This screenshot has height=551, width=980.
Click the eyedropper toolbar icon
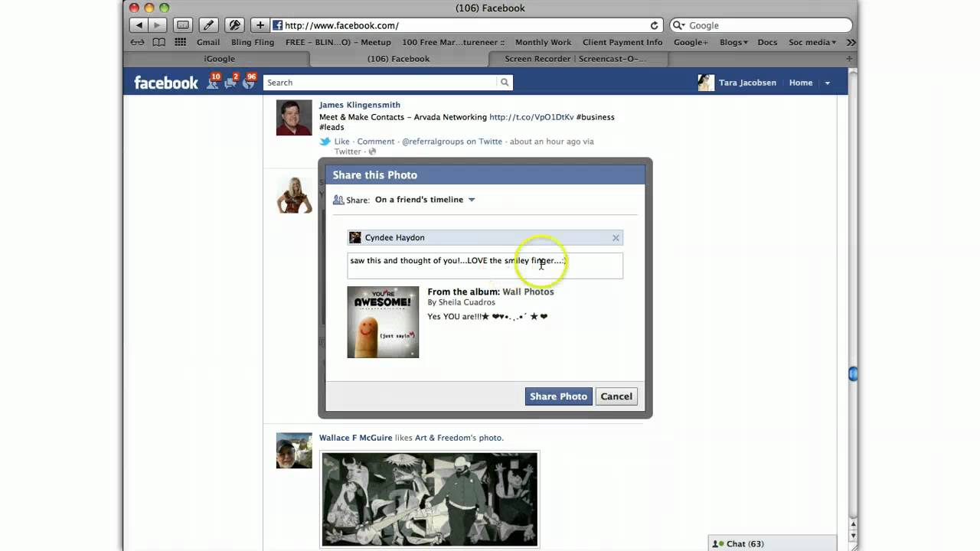tap(208, 25)
